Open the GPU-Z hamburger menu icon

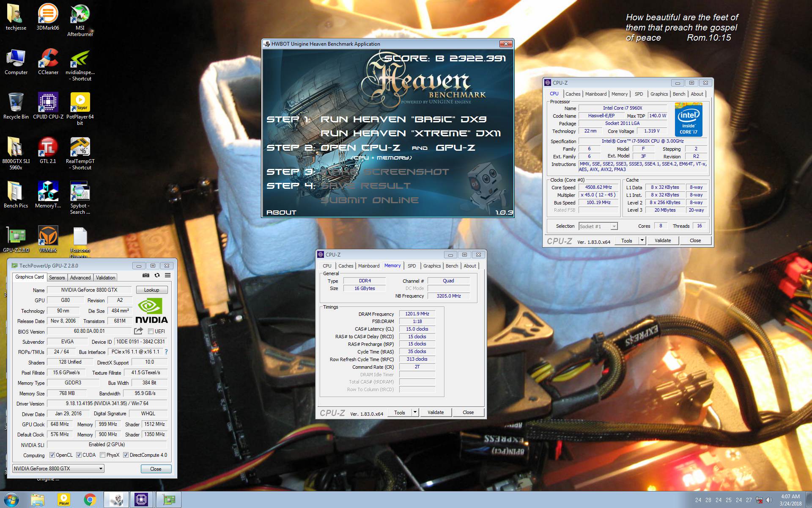[168, 275]
